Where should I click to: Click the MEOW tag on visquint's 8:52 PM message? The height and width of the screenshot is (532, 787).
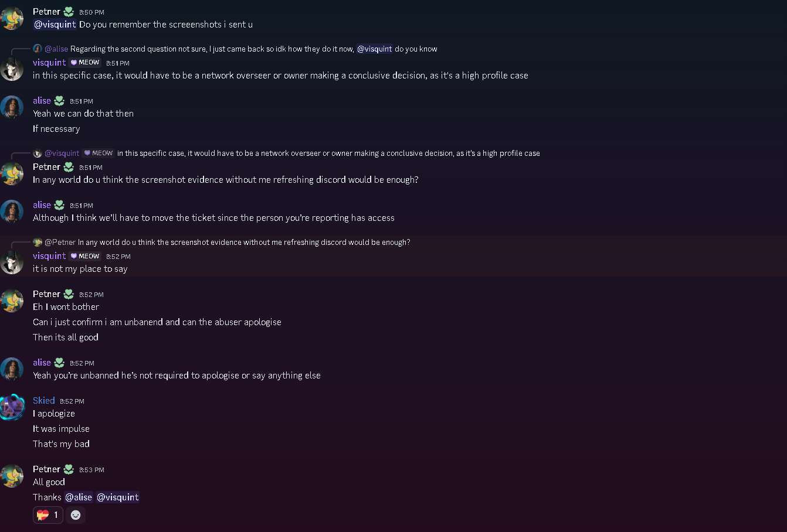click(x=86, y=256)
